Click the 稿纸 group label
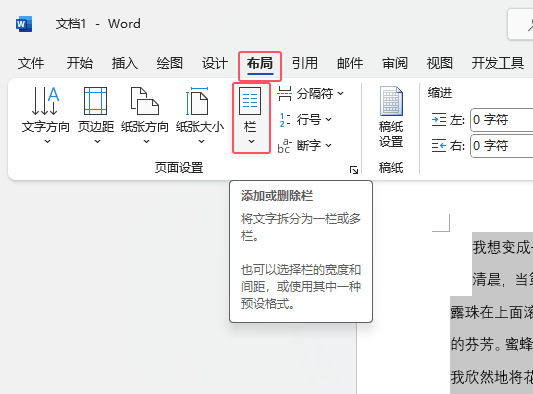The image size is (533, 394). 391,168
